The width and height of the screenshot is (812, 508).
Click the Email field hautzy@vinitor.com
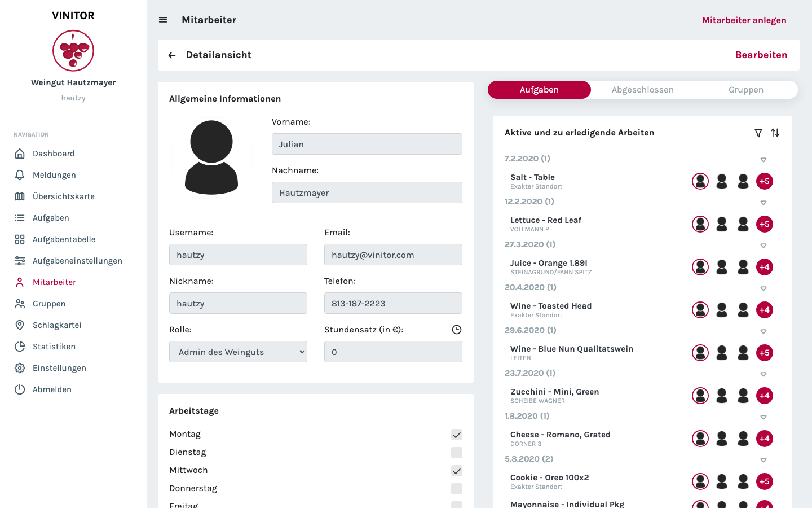tap(393, 255)
